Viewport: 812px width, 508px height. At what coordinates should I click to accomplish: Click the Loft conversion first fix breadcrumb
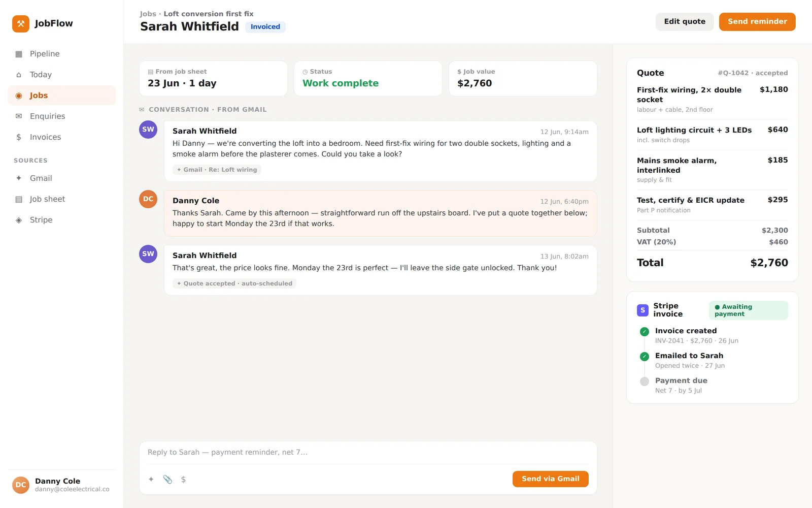tap(209, 14)
